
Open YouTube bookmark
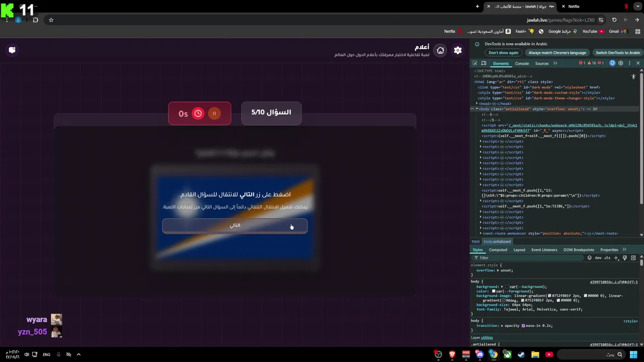[x=593, y=31]
